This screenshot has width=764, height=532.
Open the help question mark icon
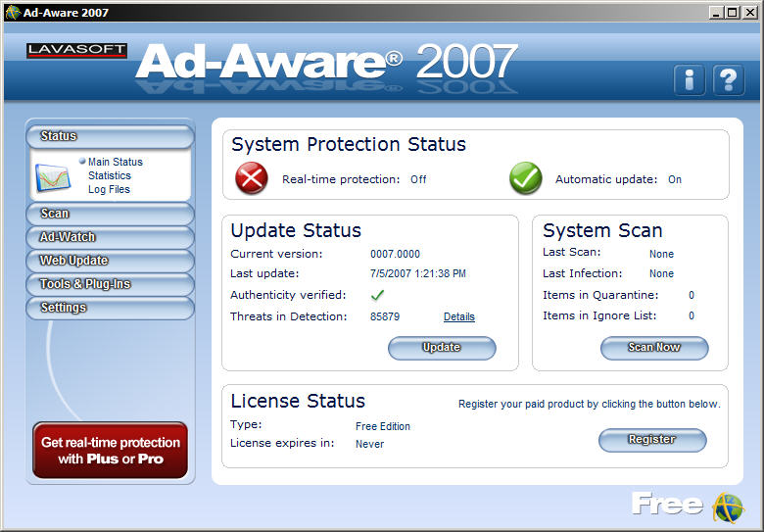[729, 80]
